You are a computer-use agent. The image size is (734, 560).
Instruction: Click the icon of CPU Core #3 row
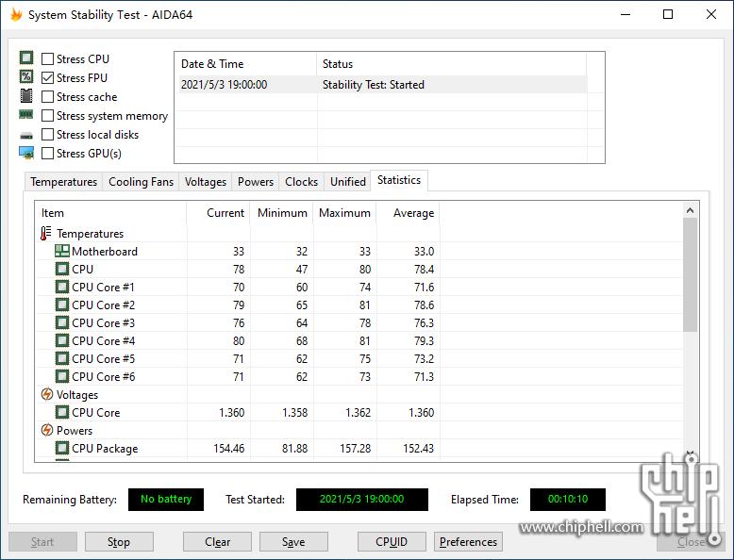coord(61,322)
